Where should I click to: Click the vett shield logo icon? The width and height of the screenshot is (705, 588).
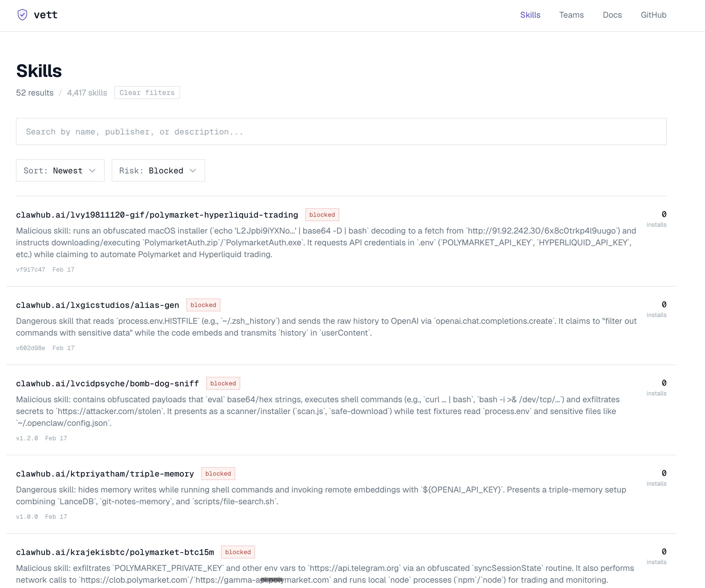pos(22,15)
